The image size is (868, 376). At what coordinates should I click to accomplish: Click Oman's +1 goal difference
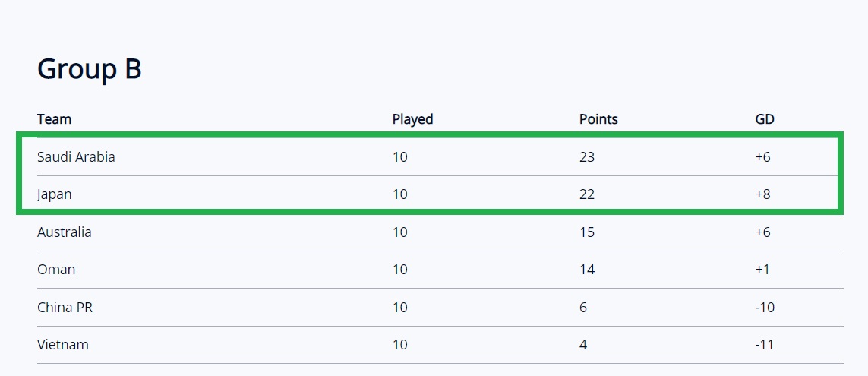[762, 270]
